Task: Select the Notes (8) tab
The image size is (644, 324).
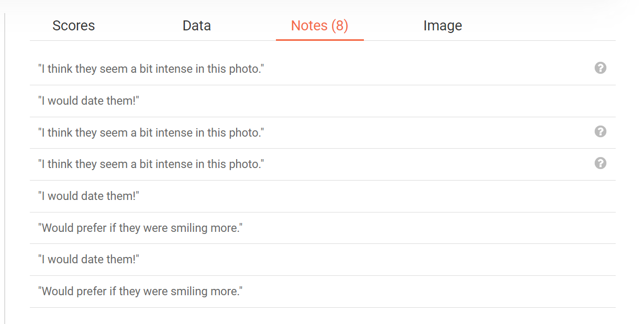Action: [319, 26]
